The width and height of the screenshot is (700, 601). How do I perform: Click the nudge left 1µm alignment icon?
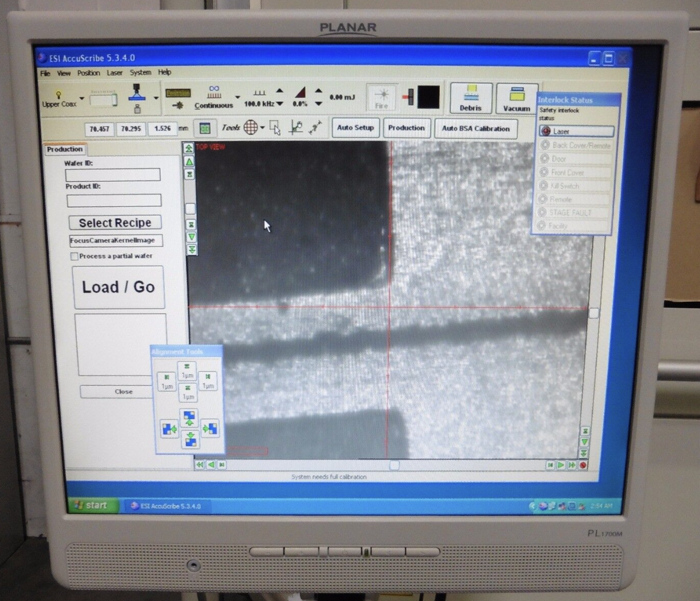click(x=167, y=382)
